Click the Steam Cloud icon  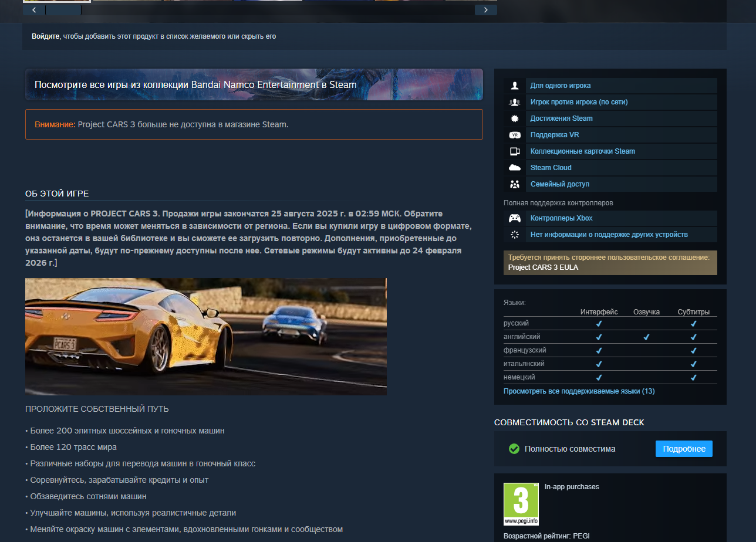tap(515, 168)
